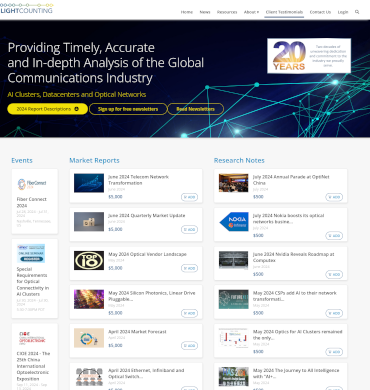Open May 2024 Optical Vendor Landscape link
Image resolution: width=370 pixels, height=390 pixels.
tap(147, 254)
